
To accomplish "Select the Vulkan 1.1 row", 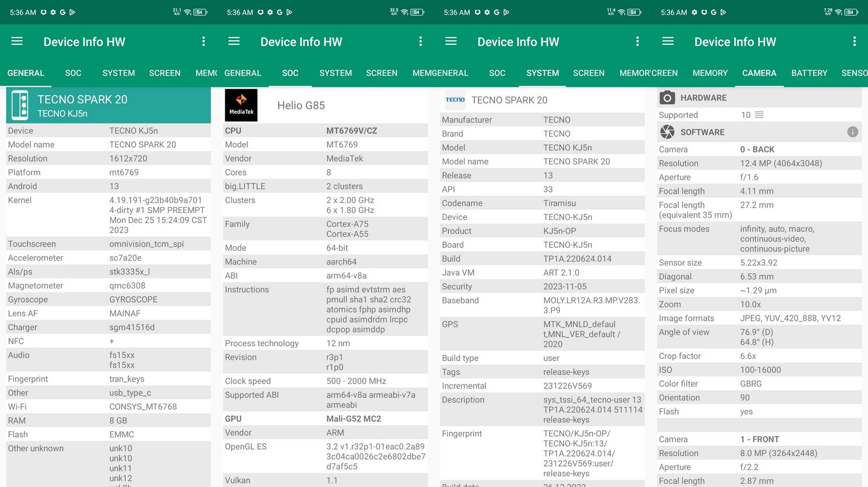I will tap(325, 481).
